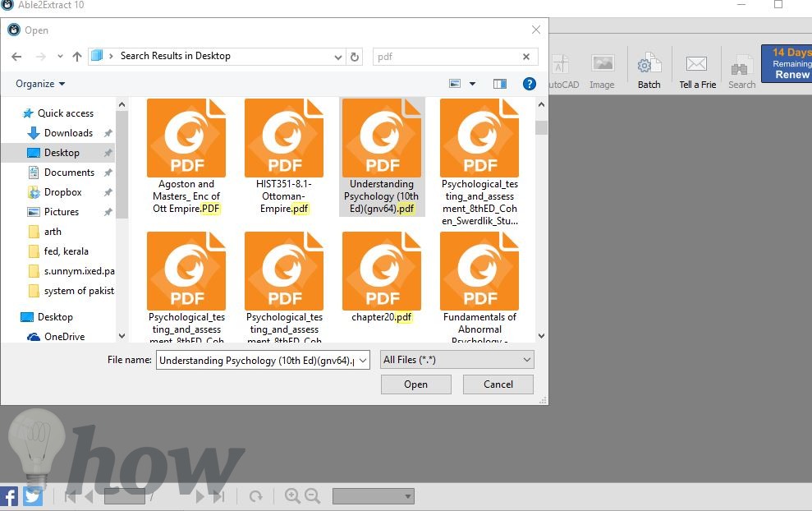Screen dimensions: 812x511
Task: Share via the Twitter icon
Action: 33,496
